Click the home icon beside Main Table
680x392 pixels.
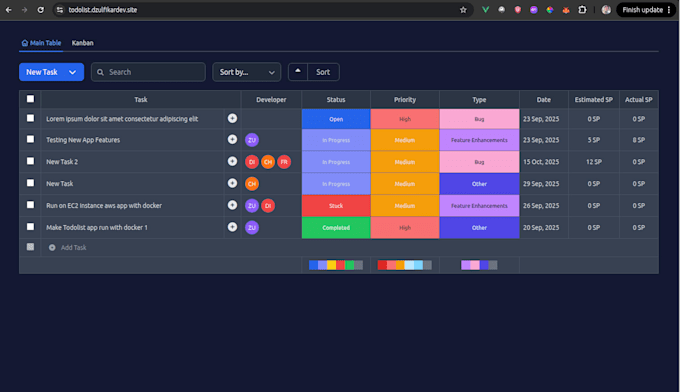coord(25,43)
